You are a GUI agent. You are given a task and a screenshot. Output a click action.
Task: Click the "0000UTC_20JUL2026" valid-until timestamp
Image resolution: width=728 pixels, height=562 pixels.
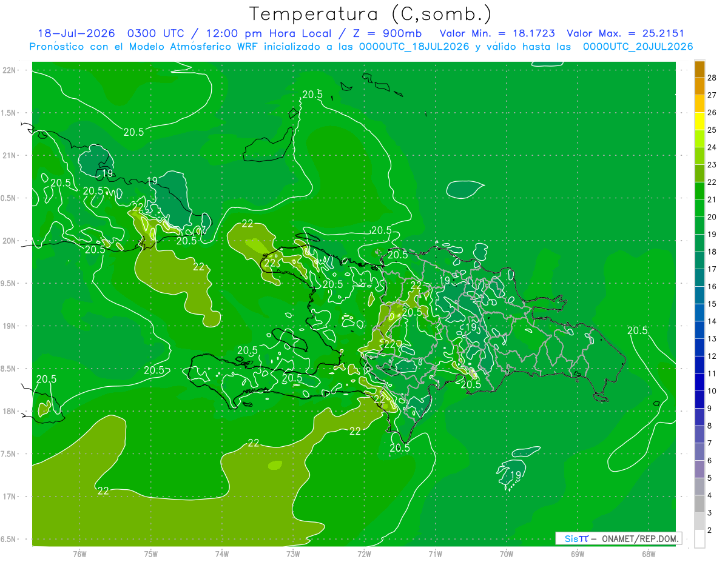[x=638, y=47]
